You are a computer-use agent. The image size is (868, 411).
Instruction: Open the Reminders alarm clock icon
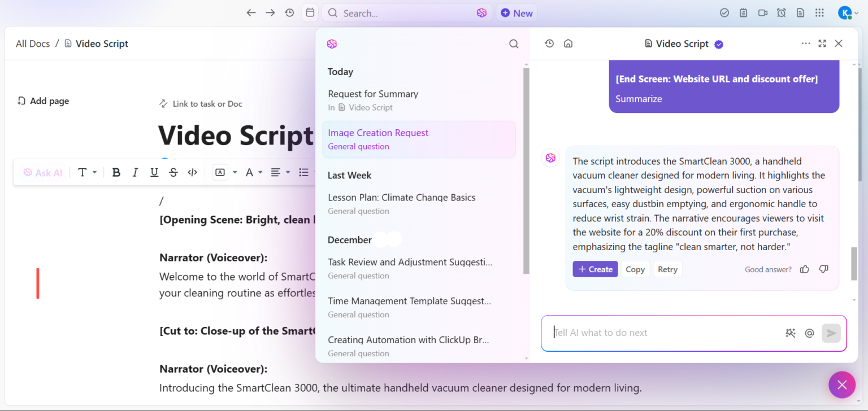click(781, 12)
